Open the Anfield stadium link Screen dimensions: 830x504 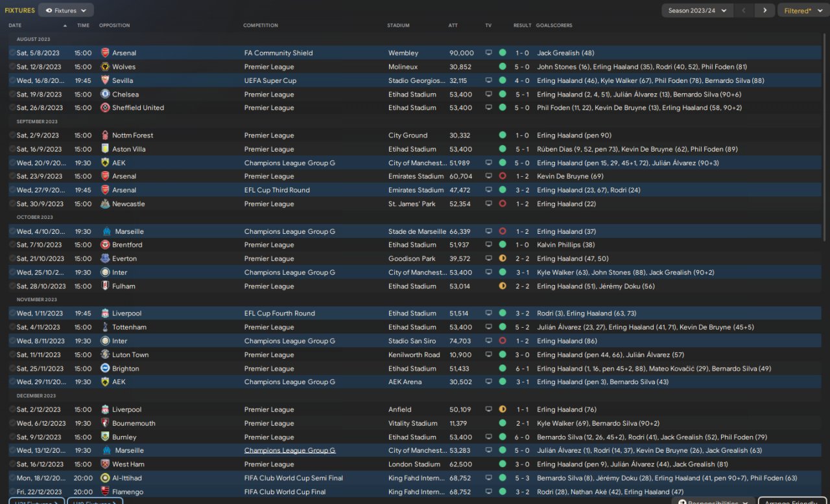click(x=399, y=409)
